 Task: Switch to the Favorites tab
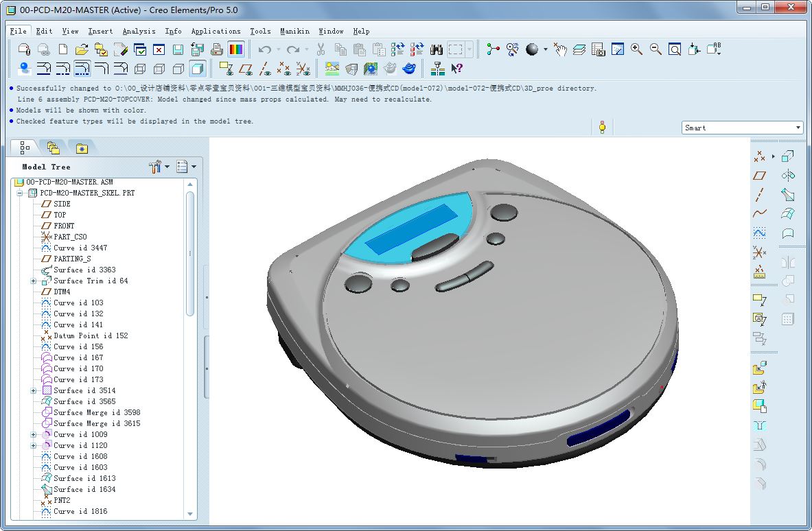click(x=82, y=149)
